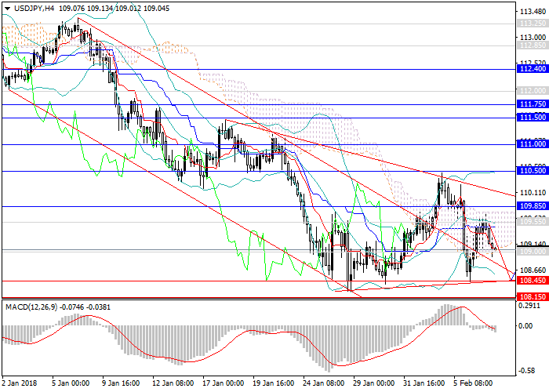
Task: Click the USDJPY,H4 chart title text
Action: (32, 8)
